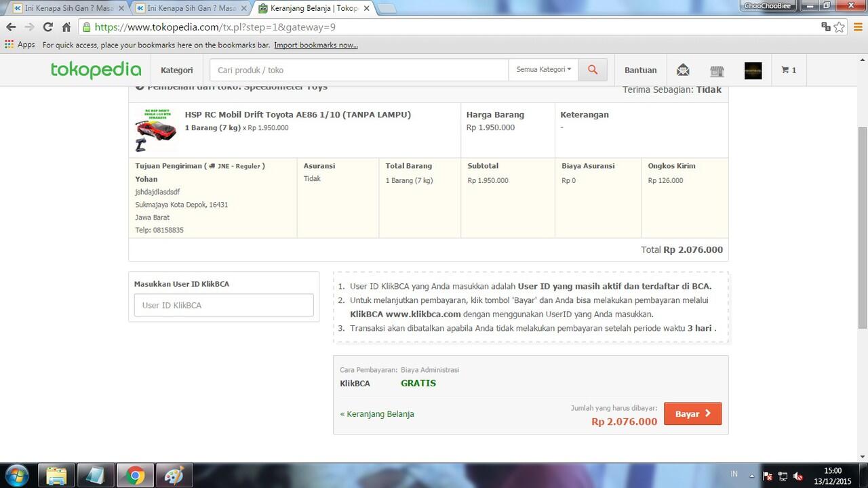Viewport: 868px width, 488px height.
Task: Click the RC car product thumbnail
Action: click(x=155, y=130)
